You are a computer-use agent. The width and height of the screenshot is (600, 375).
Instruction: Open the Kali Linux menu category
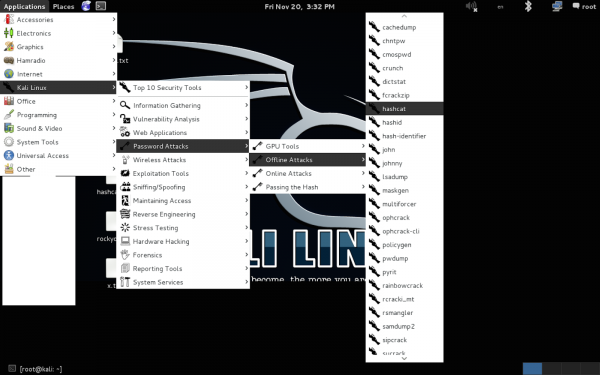click(x=59, y=88)
